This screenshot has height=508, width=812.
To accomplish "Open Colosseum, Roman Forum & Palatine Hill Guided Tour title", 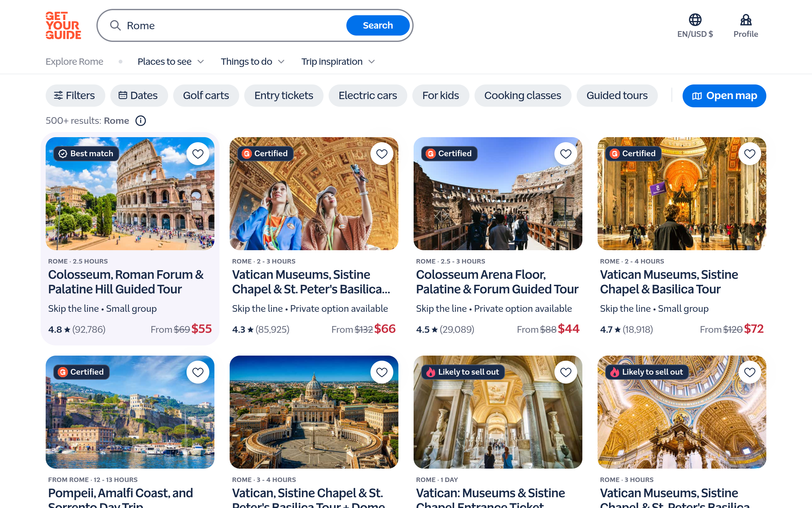I will (x=126, y=282).
